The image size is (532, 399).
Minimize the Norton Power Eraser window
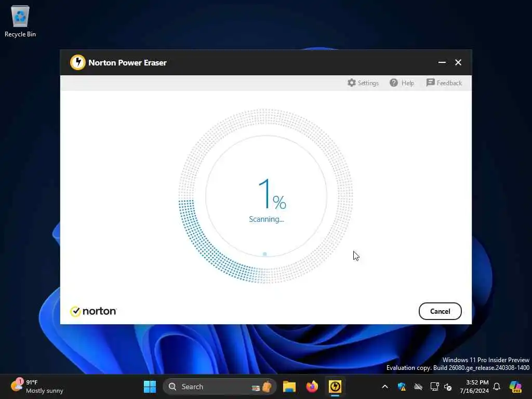coord(442,62)
